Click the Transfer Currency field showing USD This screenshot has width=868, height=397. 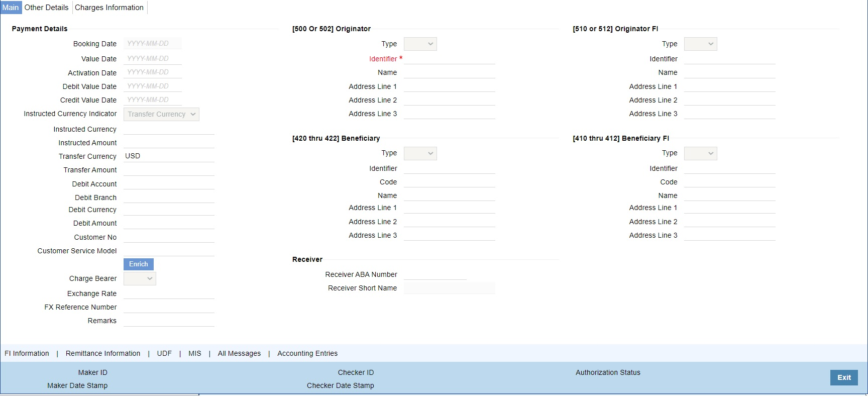[x=169, y=156]
